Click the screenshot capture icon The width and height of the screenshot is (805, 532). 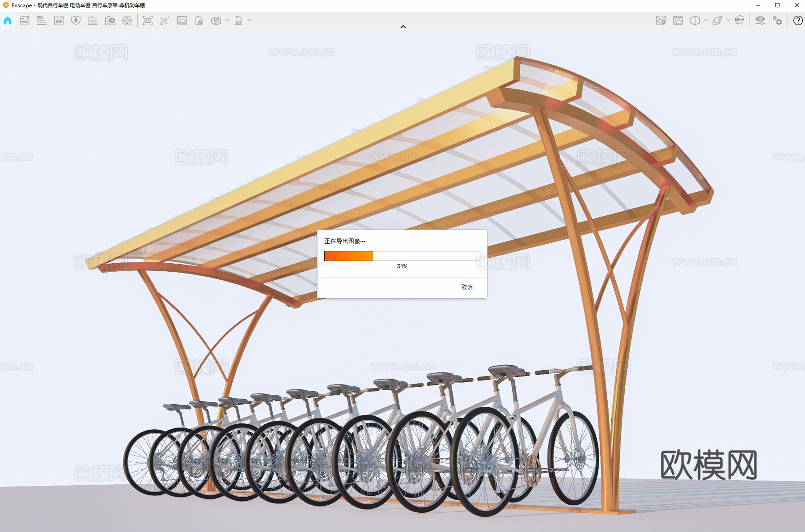(x=148, y=21)
